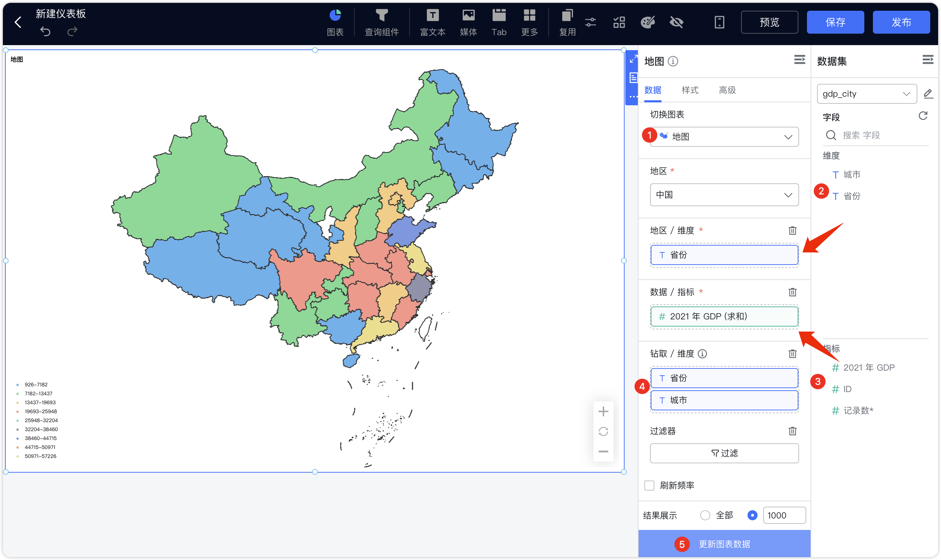Delete the 过滤器 filters
Viewport: 941px width, 560px height.
coord(792,431)
